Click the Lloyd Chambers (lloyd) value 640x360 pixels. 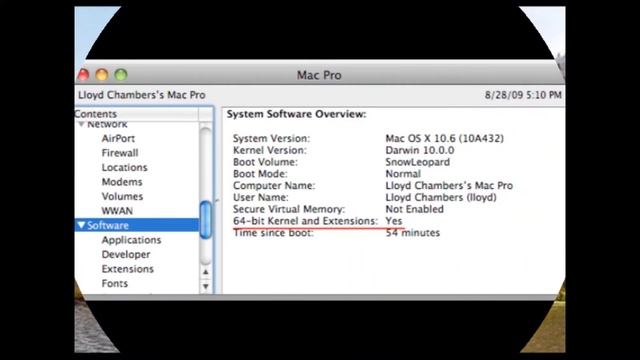coord(441,198)
